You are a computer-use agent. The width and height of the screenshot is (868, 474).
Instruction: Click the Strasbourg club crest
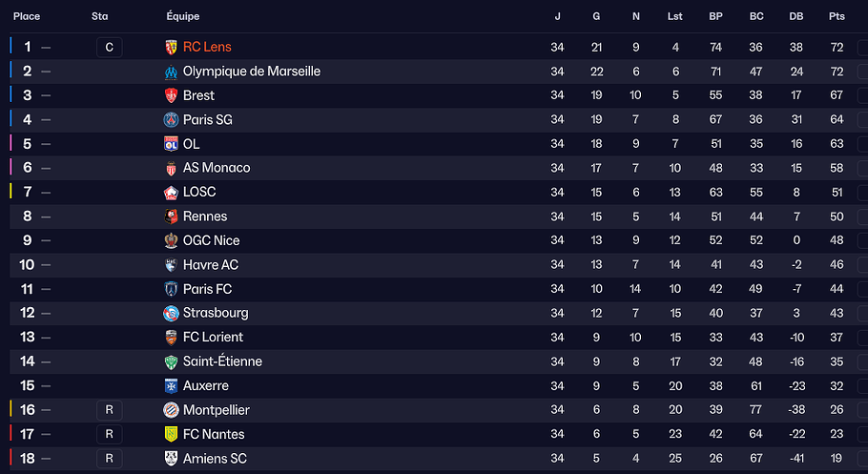pos(172,313)
